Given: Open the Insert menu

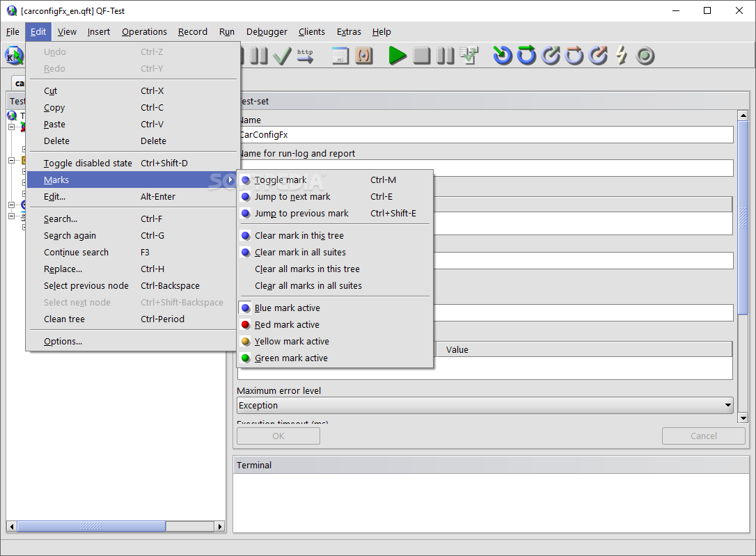Looking at the screenshot, I should coord(99,32).
